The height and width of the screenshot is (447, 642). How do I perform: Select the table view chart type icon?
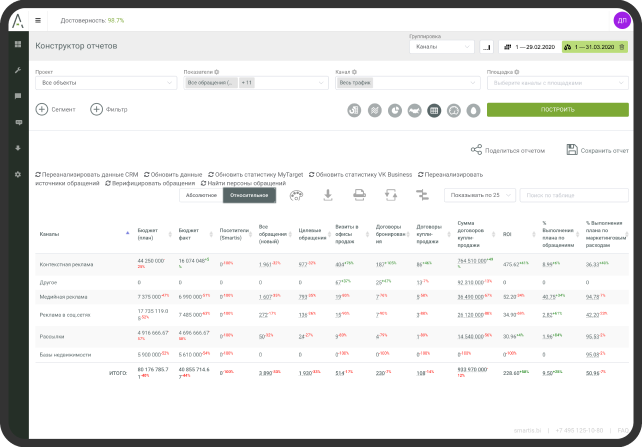click(x=434, y=110)
